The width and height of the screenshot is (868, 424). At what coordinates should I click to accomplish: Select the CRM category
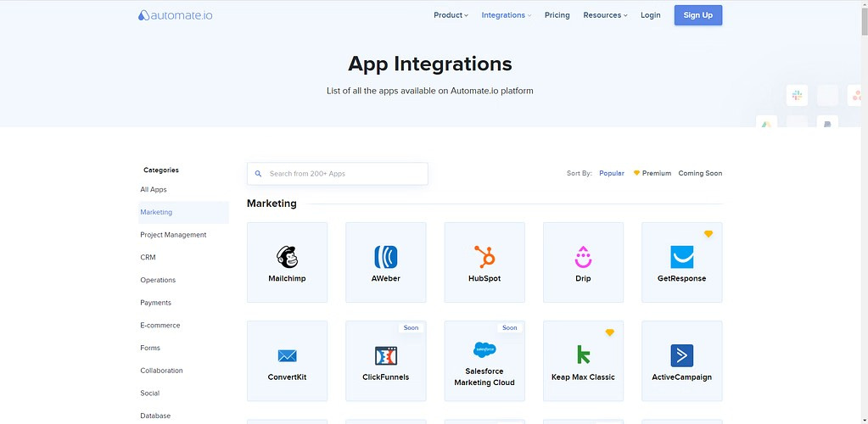[148, 257]
